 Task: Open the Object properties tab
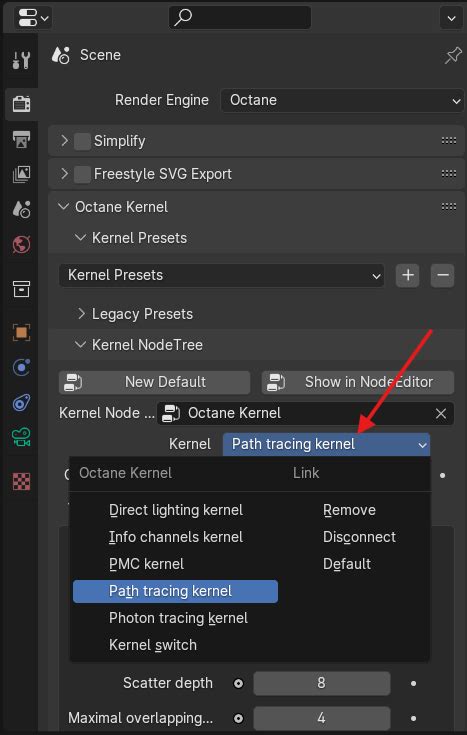point(21,332)
